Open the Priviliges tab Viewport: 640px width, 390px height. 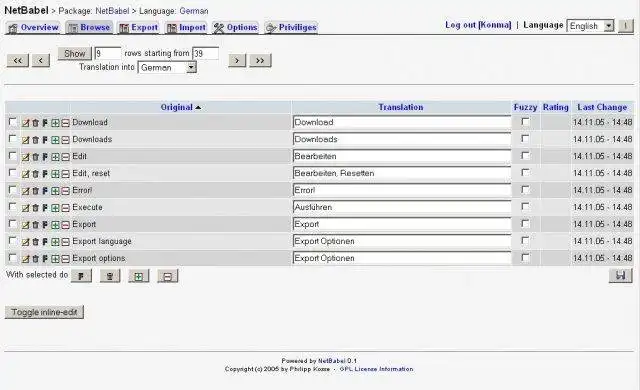pyautogui.click(x=291, y=27)
